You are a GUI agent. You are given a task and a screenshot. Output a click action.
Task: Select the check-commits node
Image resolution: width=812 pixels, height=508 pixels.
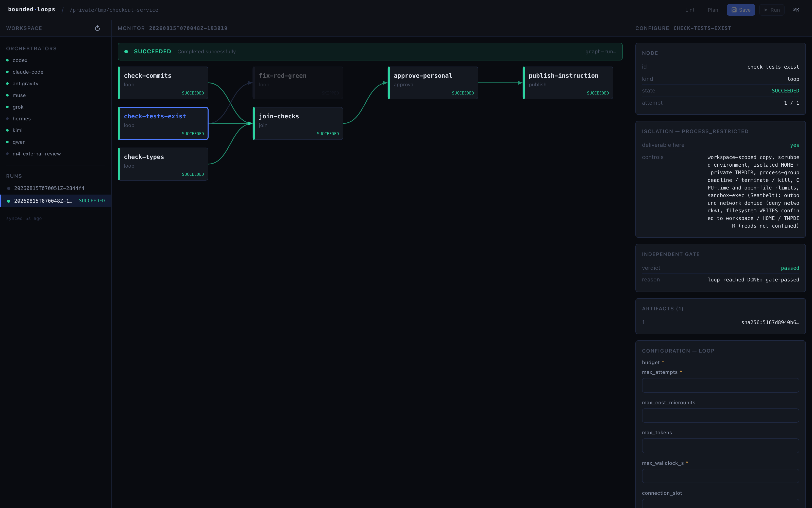(163, 83)
